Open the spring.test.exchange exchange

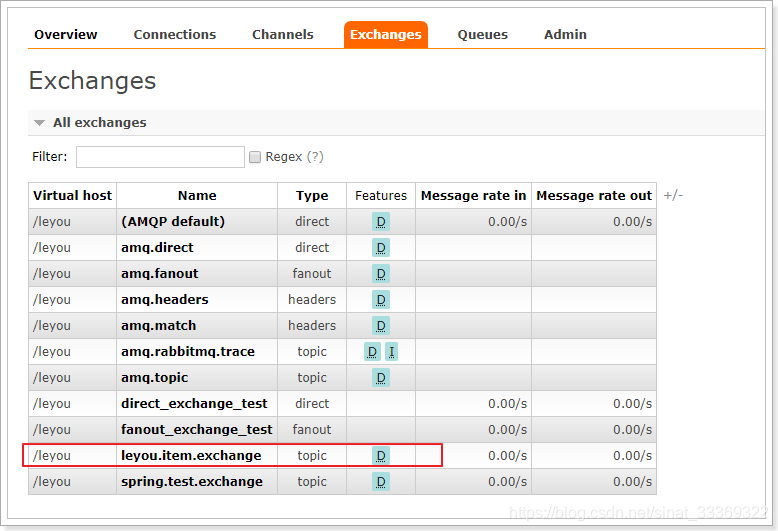coord(192,482)
